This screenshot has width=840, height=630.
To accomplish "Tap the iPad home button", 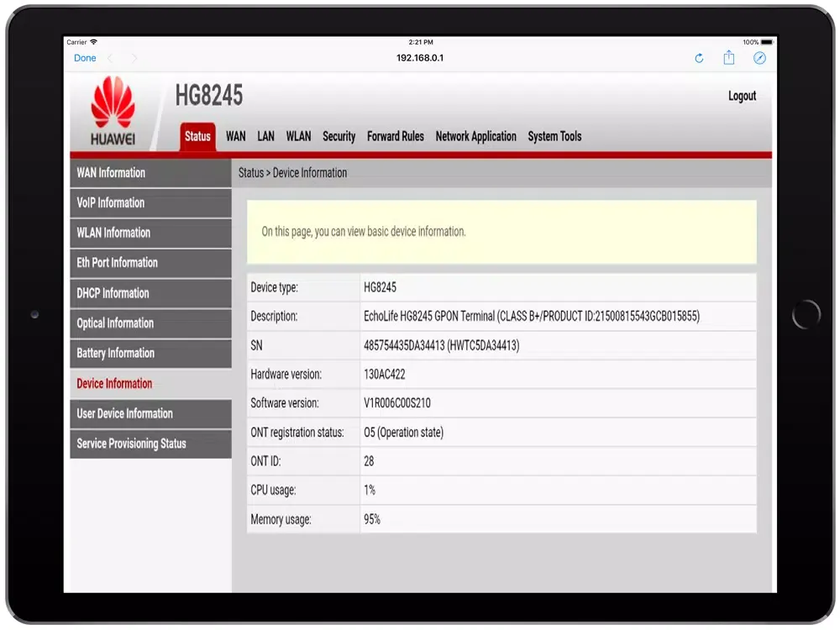I will pyautogui.click(x=806, y=314).
